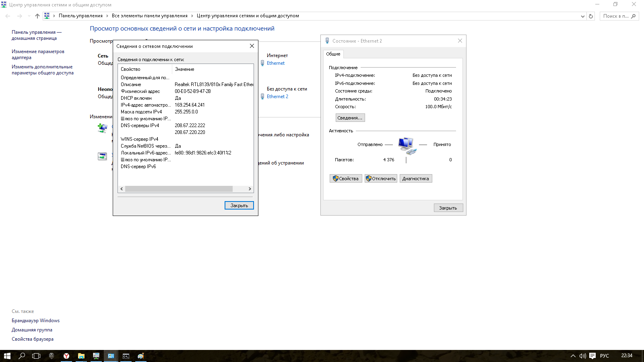Click 'Закрыть' in Ethernet 2 status window

(x=448, y=208)
